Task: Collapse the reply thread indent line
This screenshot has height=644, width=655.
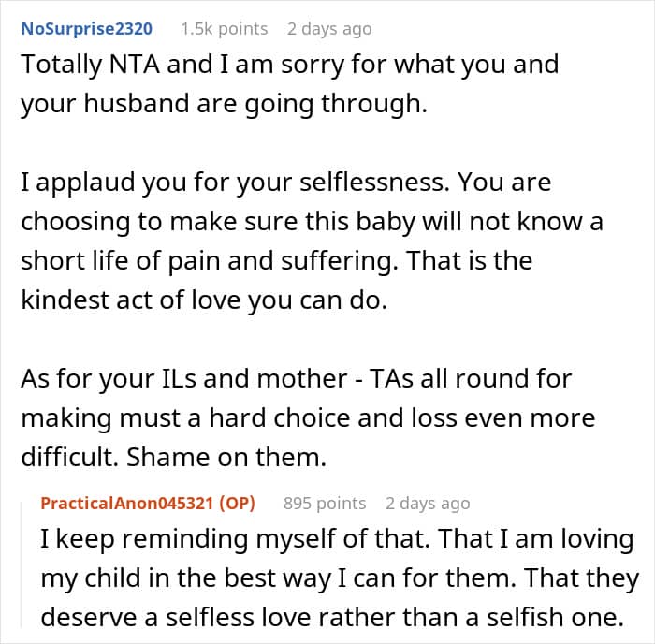Action: click(22, 565)
